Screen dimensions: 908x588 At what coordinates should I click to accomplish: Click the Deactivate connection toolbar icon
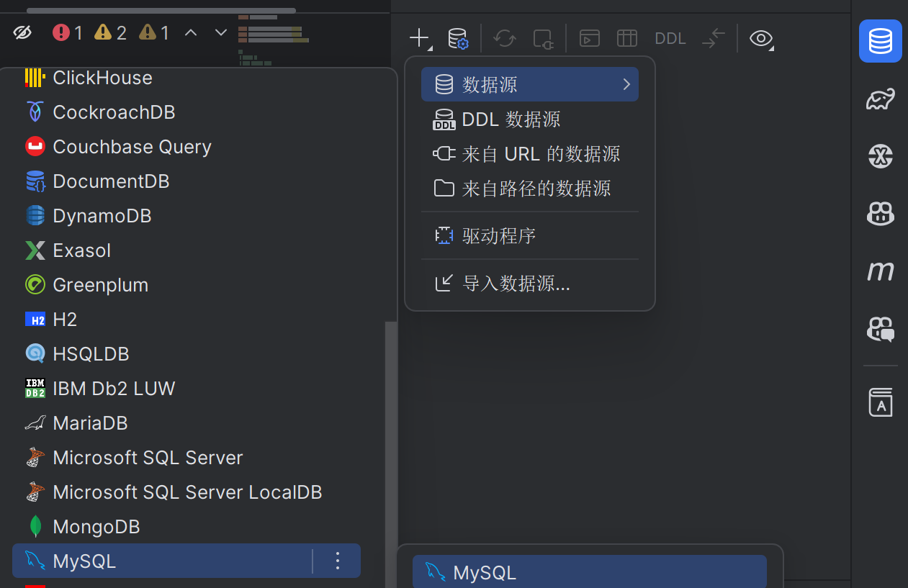click(542, 38)
